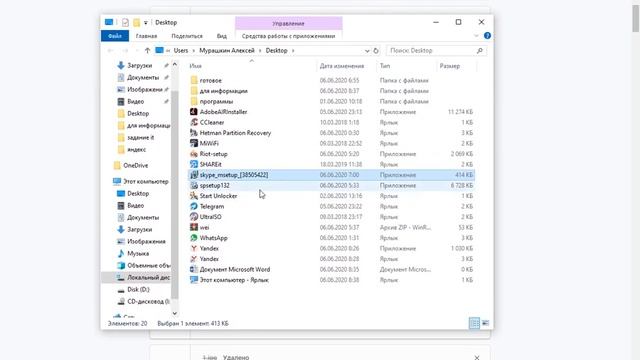The height and width of the screenshot is (360, 640).
Task: Select the Start Unlocker shortcut icon
Action: 194,196
